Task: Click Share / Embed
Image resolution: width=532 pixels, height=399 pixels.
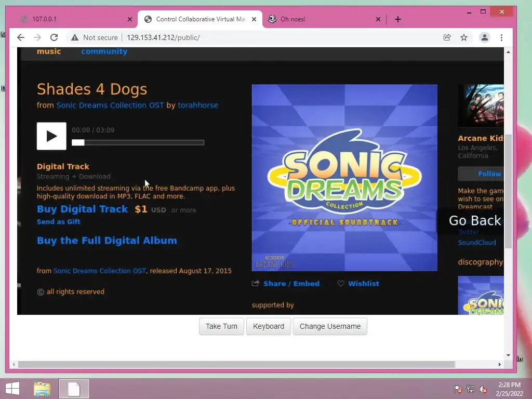Action: pos(291,284)
